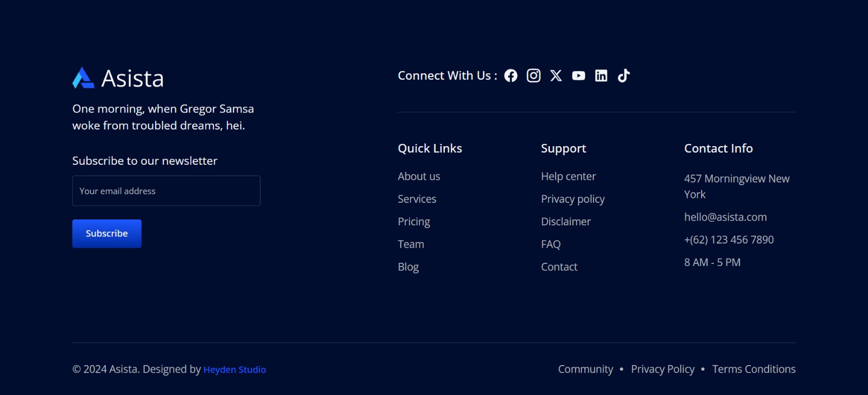Viewport: 868px width, 395px height.
Task: Go to the FAQ link
Action: pyautogui.click(x=551, y=244)
